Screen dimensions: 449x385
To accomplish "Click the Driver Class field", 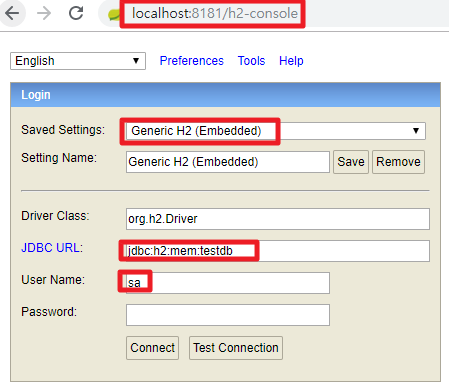I will [278, 219].
